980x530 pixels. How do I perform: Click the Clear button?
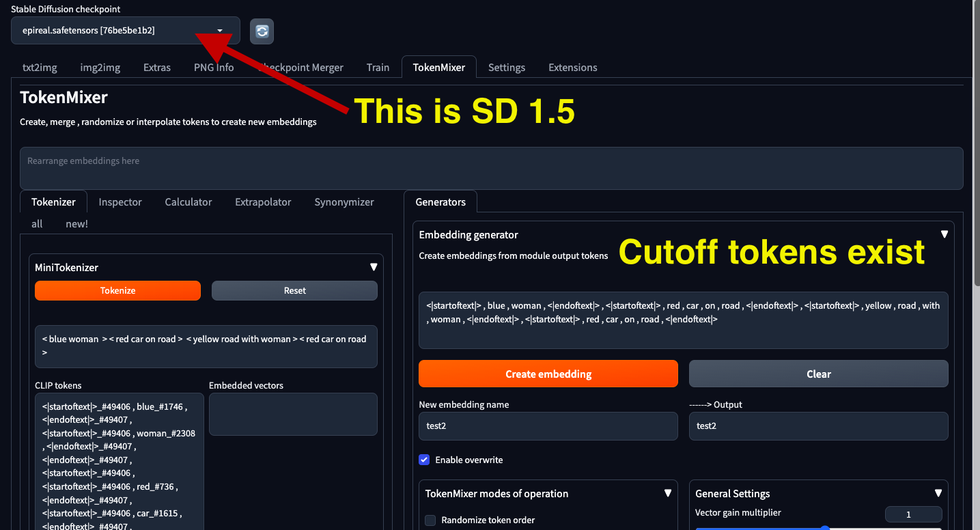click(x=818, y=374)
